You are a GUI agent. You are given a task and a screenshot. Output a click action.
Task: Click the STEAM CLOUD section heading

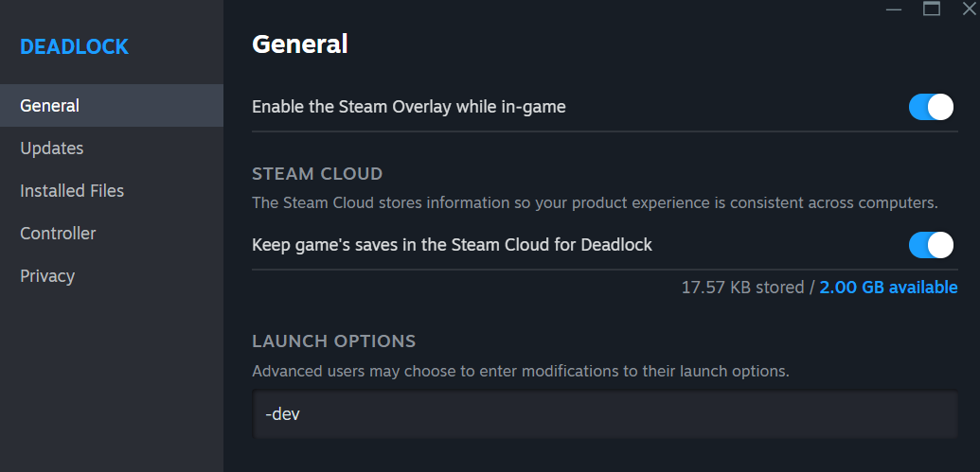click(317, 174)
